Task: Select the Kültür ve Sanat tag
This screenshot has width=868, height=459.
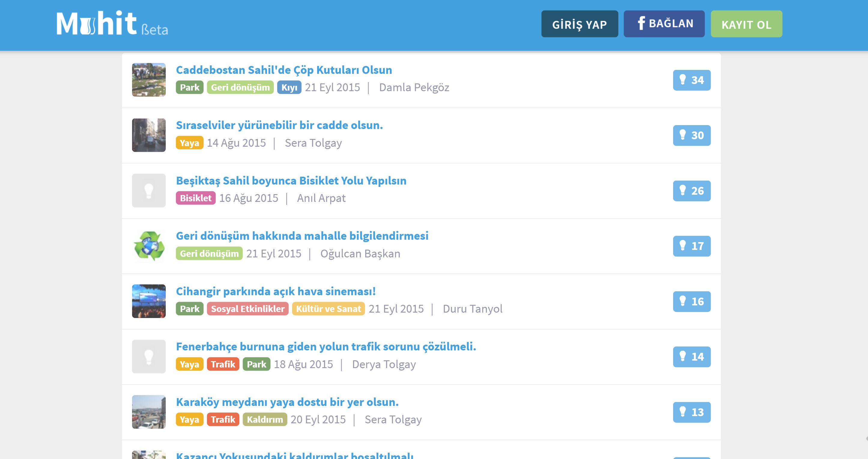Action: point(328,309)
